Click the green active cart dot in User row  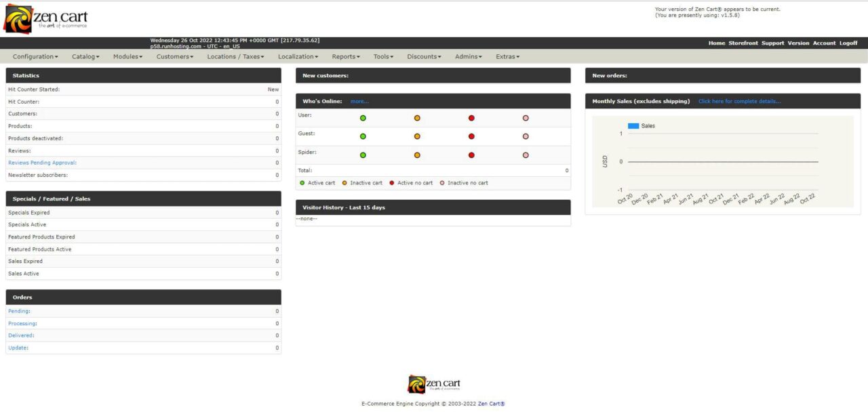coord(363,117)
